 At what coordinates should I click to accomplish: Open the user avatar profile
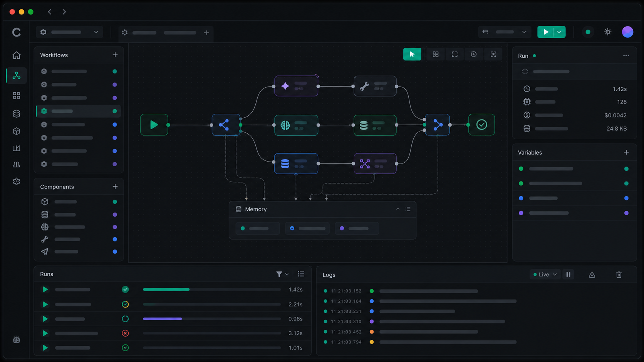[627, 32]
